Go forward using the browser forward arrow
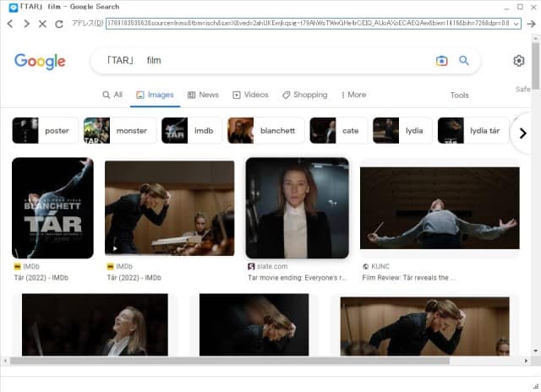 point(26,24)
